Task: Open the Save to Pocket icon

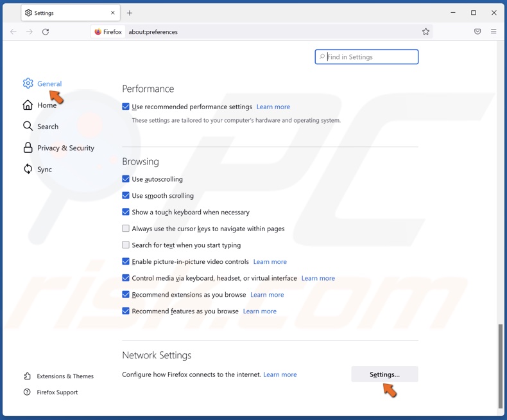Action: [x=477, y=31]
